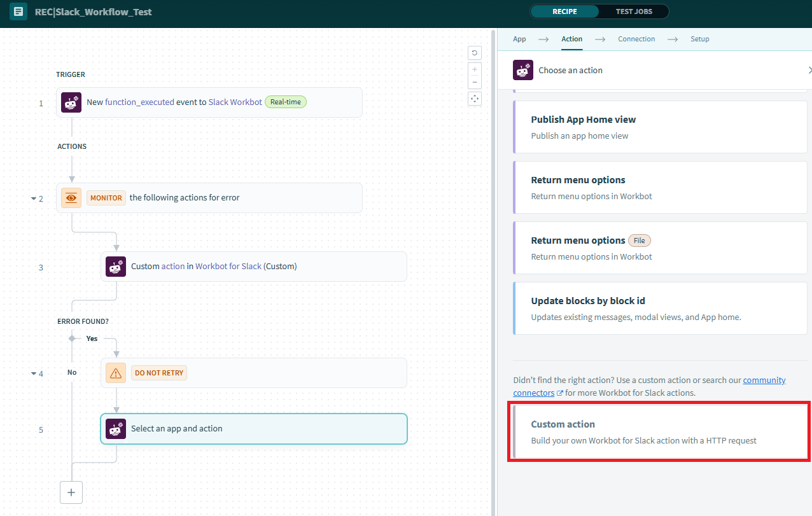Click the Workbot for Slack link in step 3
Viewport: 812px width, 516px height.
pyautogui.click(x=228, y=266)
